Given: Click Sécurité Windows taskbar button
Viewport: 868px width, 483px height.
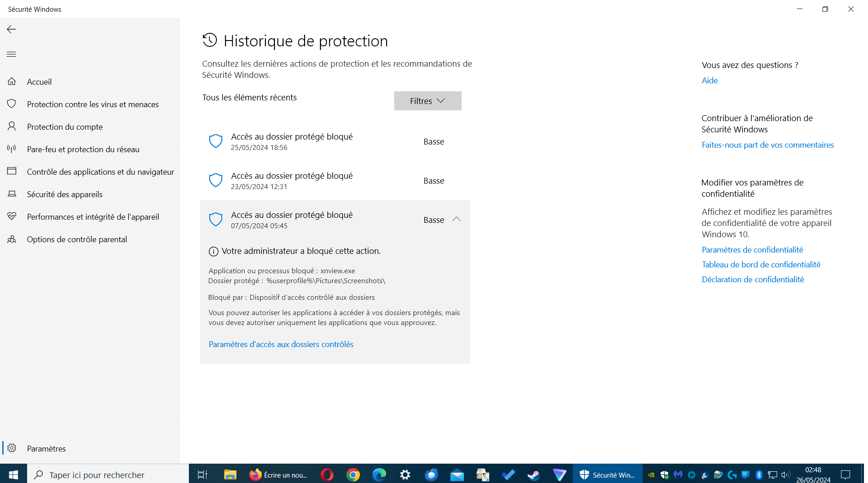Looking at the screenshot, I should point(607,474).
